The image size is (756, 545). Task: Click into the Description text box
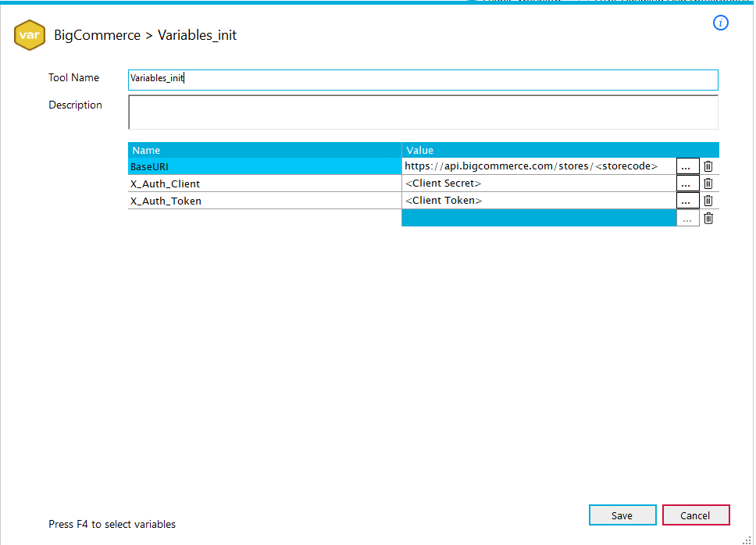423,112
